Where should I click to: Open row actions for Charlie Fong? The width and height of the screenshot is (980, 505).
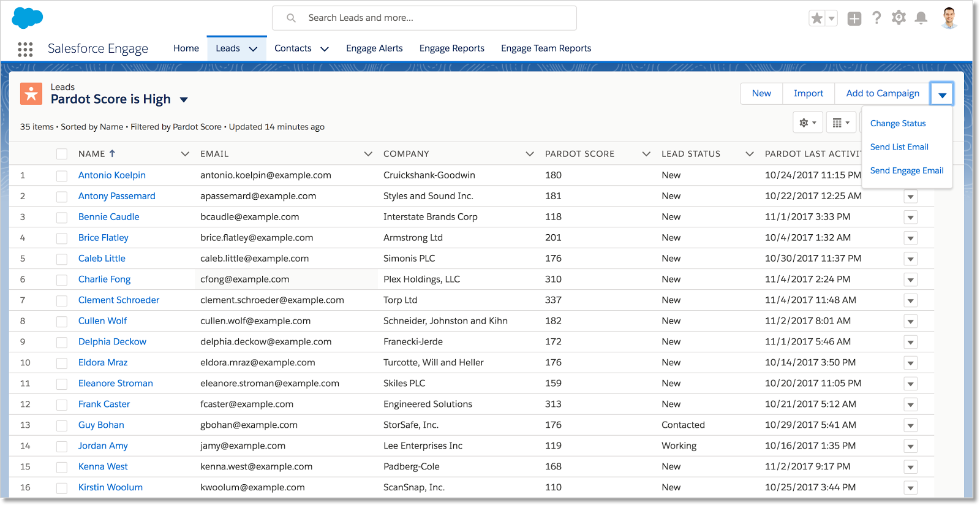(911, 280)
